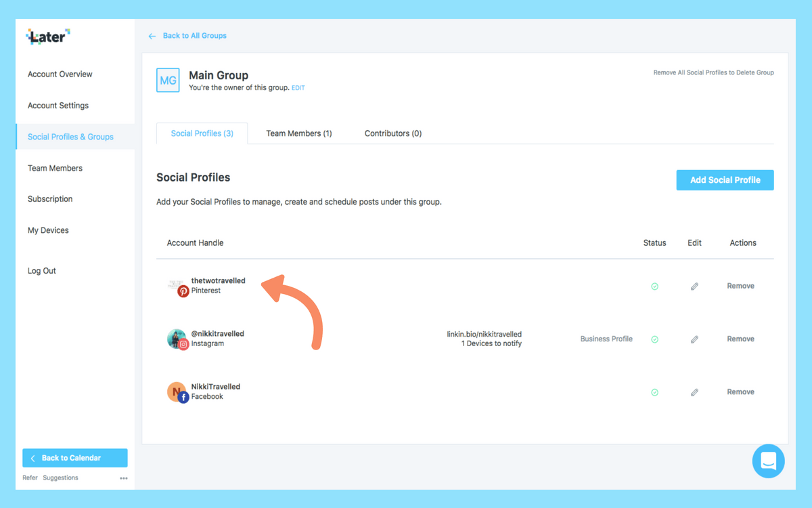Click Back to Calendar button
Image resolution: width=812 pixels, height=508 pixels.
click(75, 458)
